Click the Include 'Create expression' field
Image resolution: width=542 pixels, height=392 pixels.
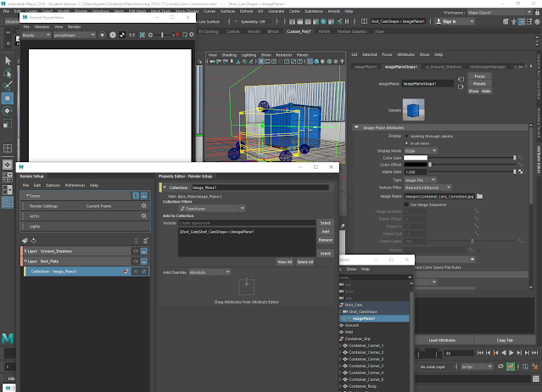(247, 223)
